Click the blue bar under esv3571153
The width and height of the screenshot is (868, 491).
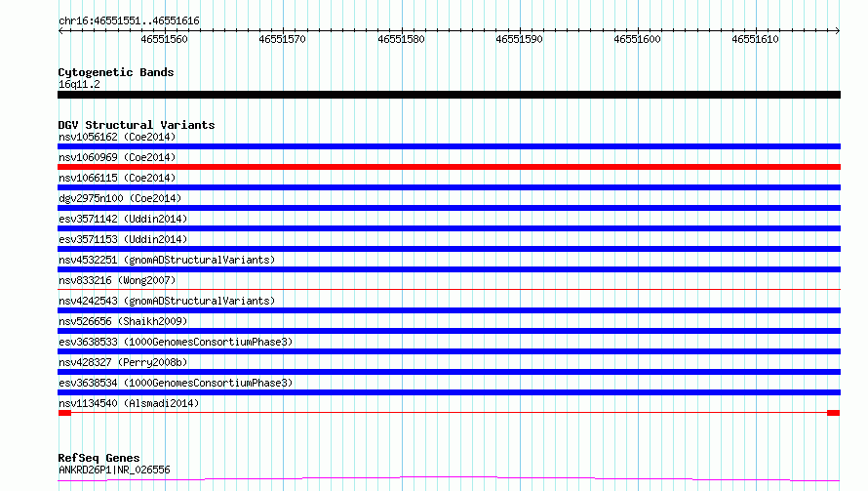[x=449, y=249]
